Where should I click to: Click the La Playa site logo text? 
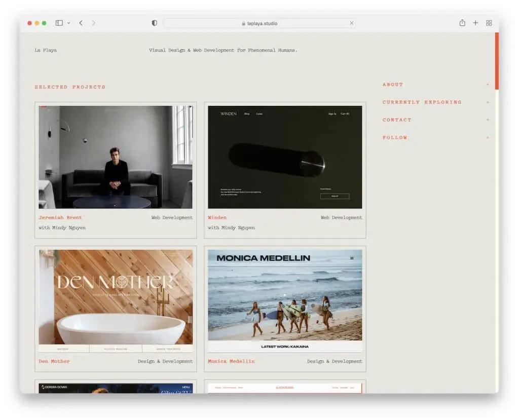[46, 50]
